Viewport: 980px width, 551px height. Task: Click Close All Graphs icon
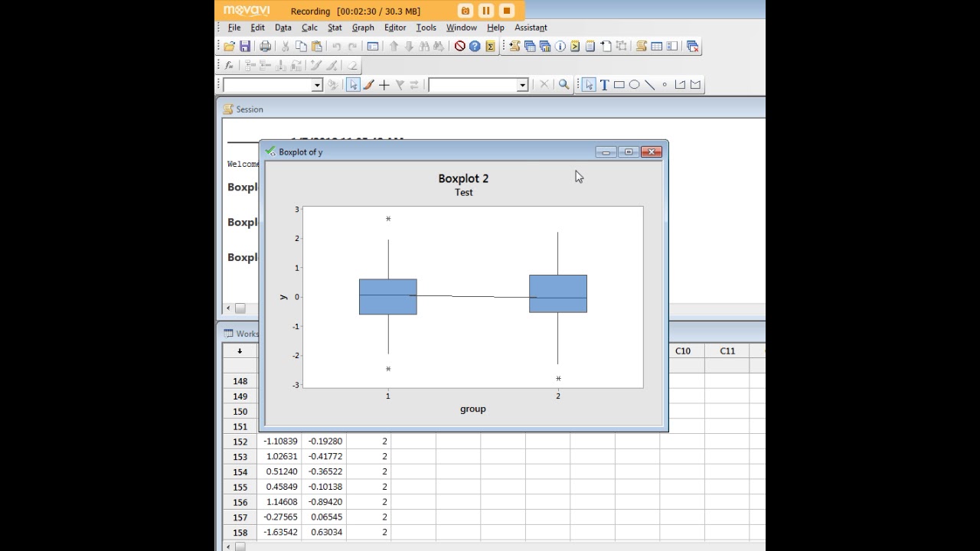tap(693, 46)
